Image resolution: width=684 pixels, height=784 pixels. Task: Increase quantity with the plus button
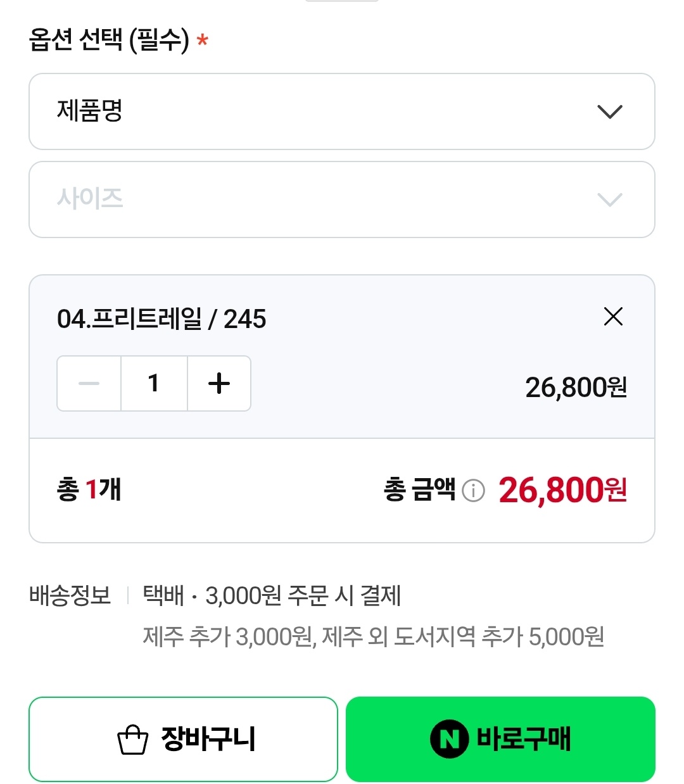pos(219,383)
